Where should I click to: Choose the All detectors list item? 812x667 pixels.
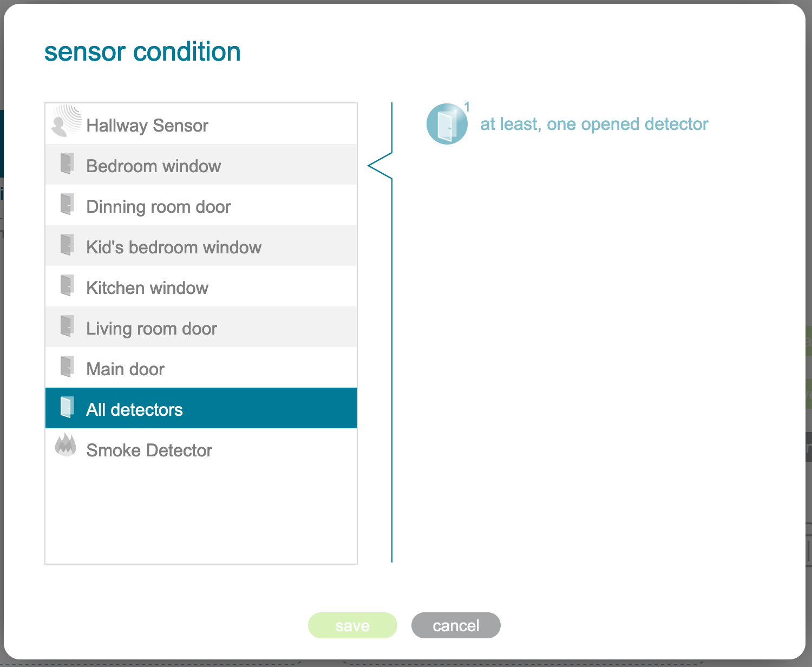point(135,410)
